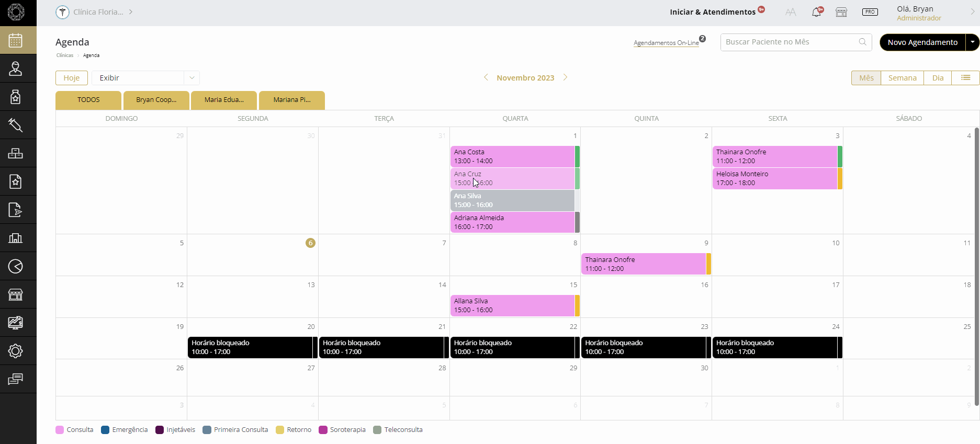Click the syringe icon in the sidebar
Screen dimensions: 980x444
click(x=16, y=125)
